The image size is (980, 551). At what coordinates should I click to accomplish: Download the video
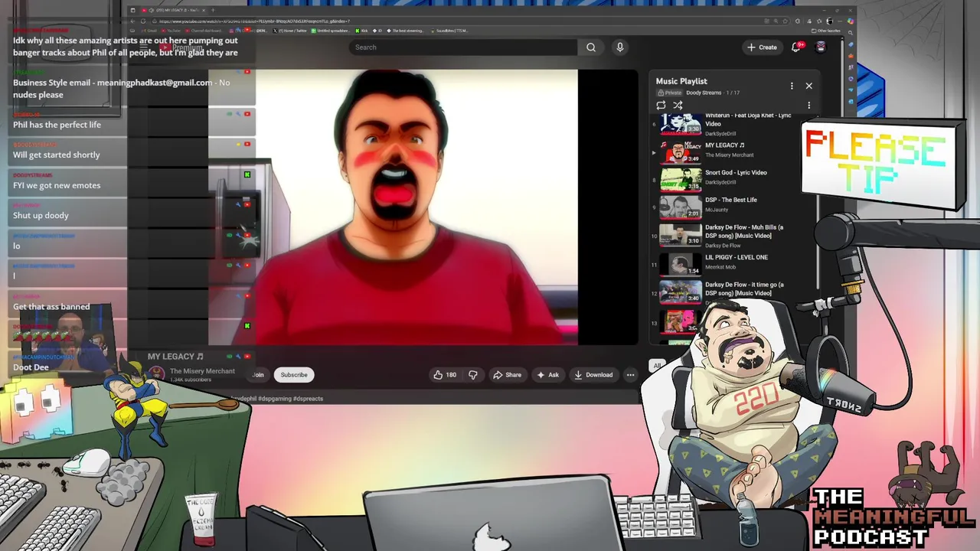pyautogui.click(x=593, y=375)
